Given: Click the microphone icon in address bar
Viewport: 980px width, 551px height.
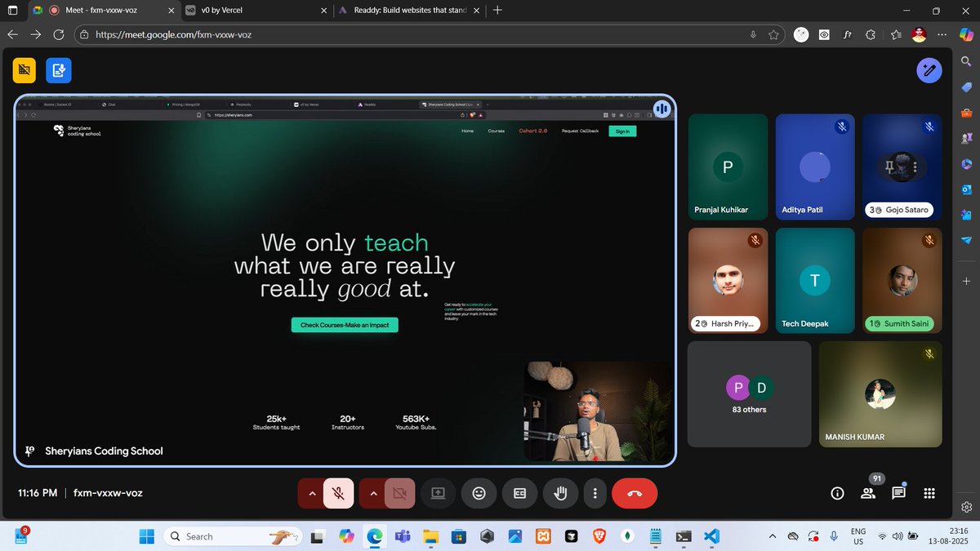Looking at the screenshot, I should (x=753, y=35).
